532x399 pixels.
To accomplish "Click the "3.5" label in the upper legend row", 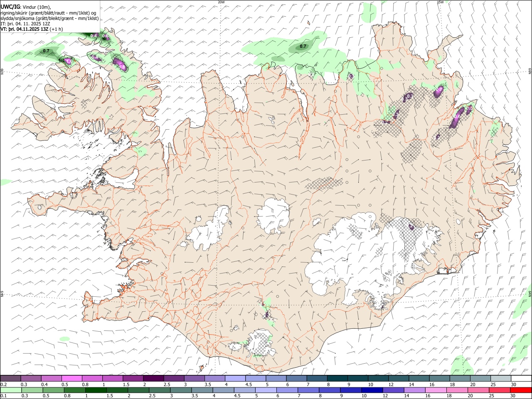I will tap(208, 384).
